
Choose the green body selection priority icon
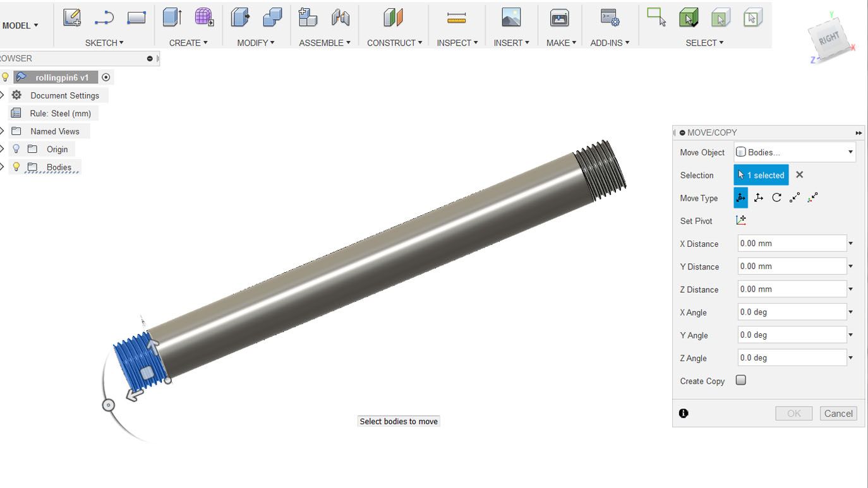click(x=689, y=18)
